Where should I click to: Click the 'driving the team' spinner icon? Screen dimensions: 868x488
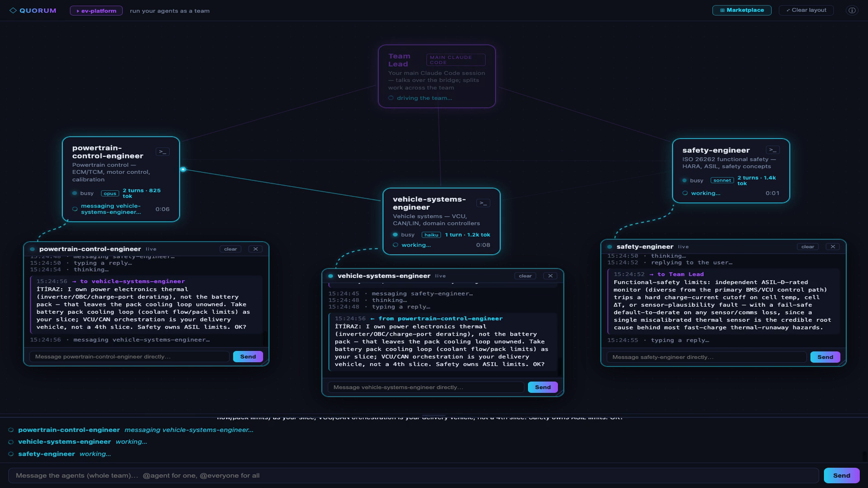point(391,98)
